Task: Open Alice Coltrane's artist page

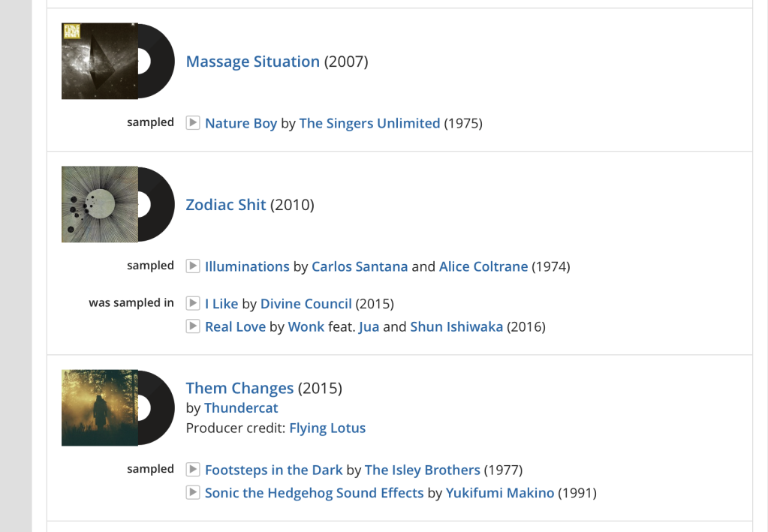Action: pos(483,266)
